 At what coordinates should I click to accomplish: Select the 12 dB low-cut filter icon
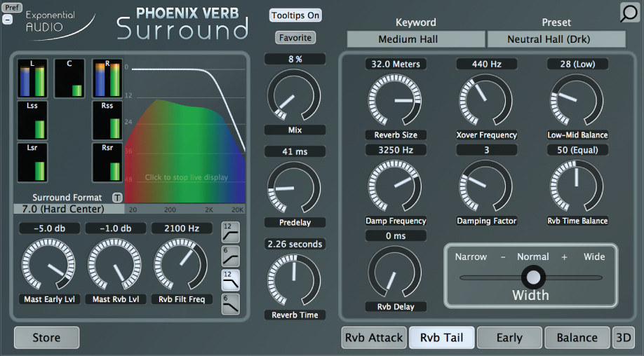230,233
